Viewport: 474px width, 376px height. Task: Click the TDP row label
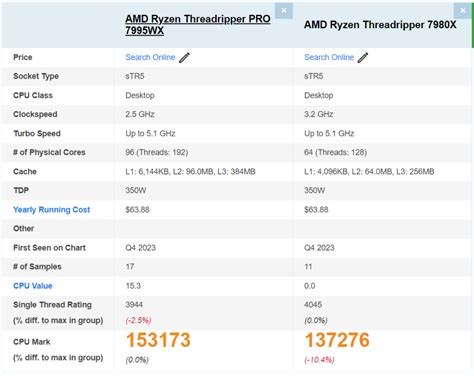(21, 190)
